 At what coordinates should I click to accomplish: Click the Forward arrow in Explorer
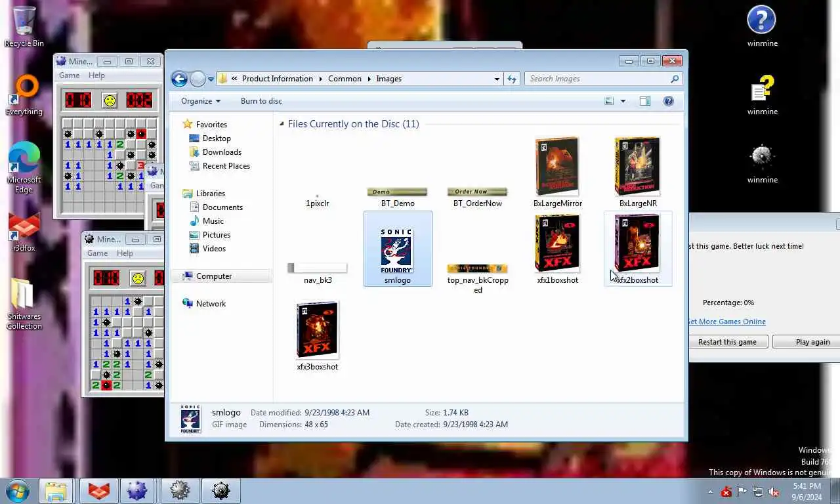pyautogui.click(x=198, y=79)
